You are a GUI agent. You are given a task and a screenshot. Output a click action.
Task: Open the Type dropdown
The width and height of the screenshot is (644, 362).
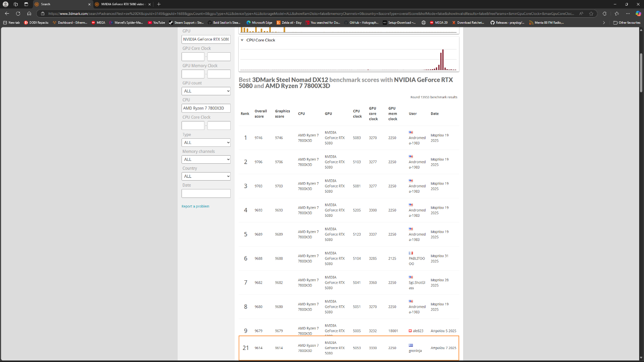206,143
